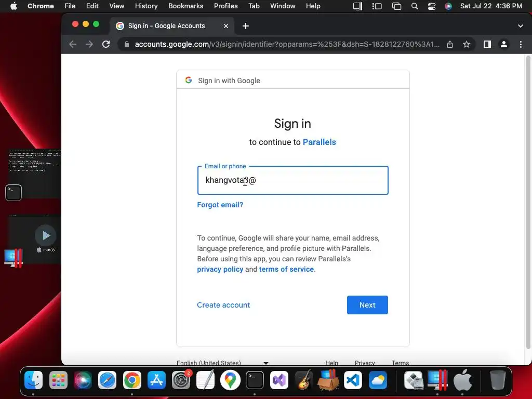Click the share page icon in address bar
532x399 pixels.
click(x=450, y=44)
